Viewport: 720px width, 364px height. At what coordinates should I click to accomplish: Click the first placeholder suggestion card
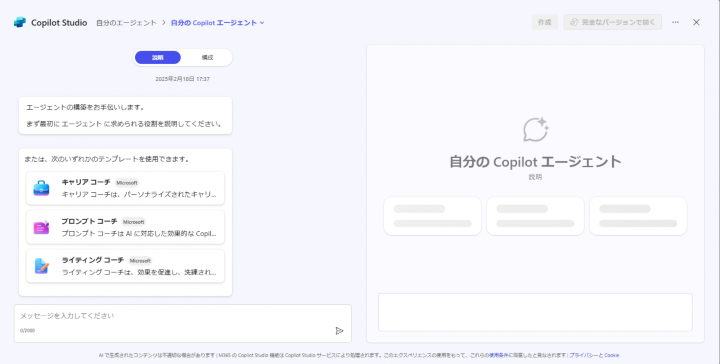[x=433, y=216]
